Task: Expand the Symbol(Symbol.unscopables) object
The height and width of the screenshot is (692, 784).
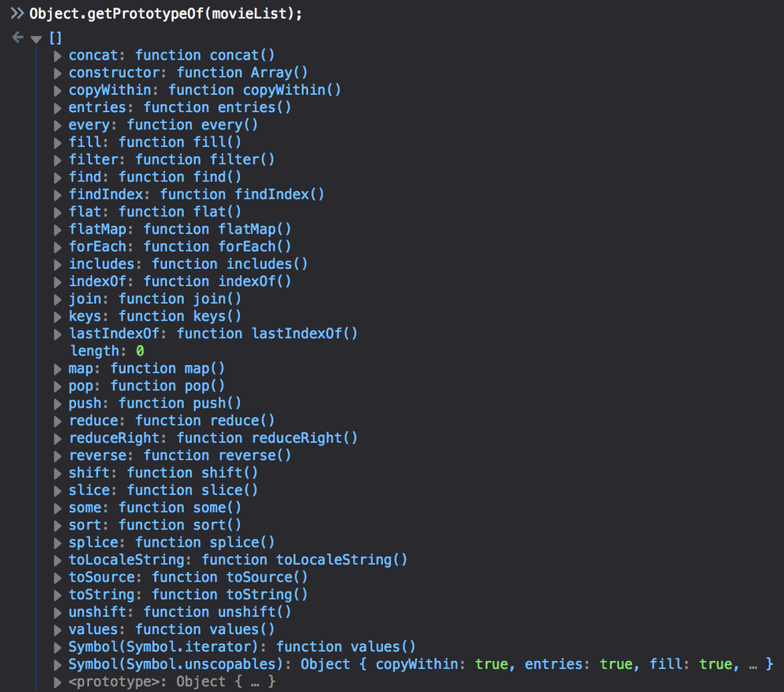Action: pos(58,664)
